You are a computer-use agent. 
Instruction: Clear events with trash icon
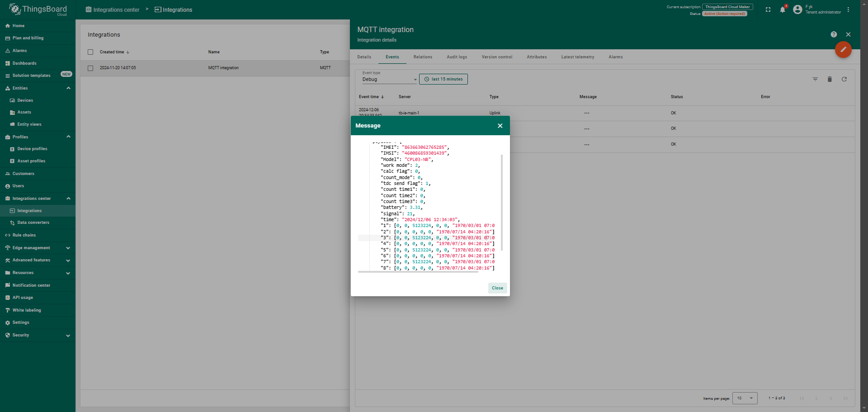pos(830,79)
